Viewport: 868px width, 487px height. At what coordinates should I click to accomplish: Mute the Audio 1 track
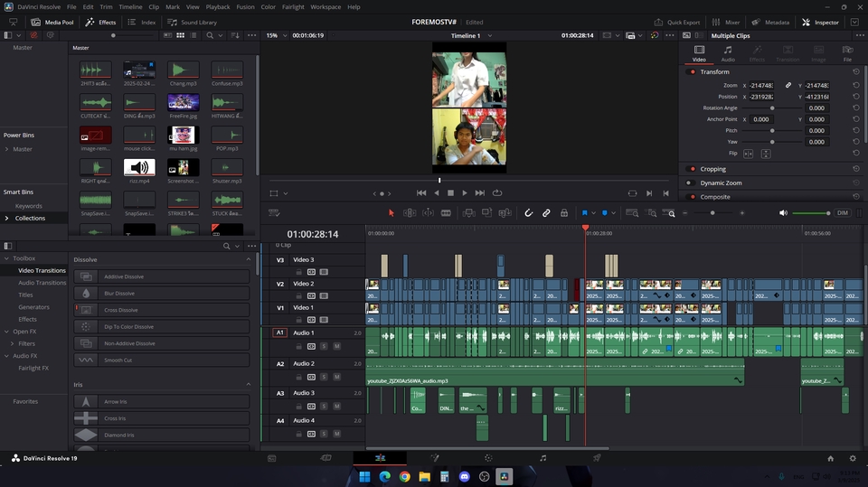336,347
